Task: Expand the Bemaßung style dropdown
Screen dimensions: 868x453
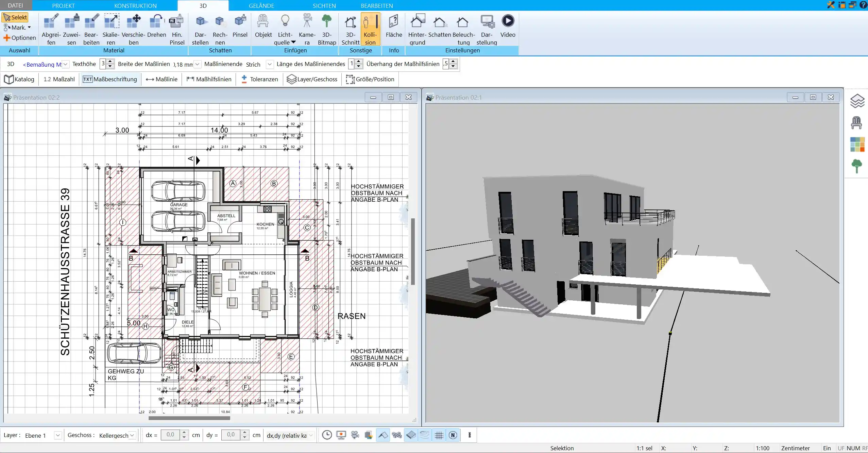Action: [66, 64]
